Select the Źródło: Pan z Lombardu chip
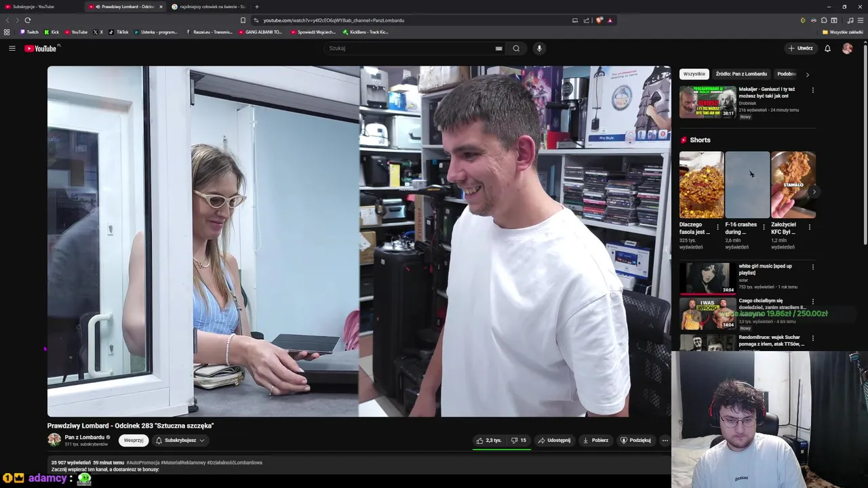The image size is (868, 488). [x=741, y=74]
